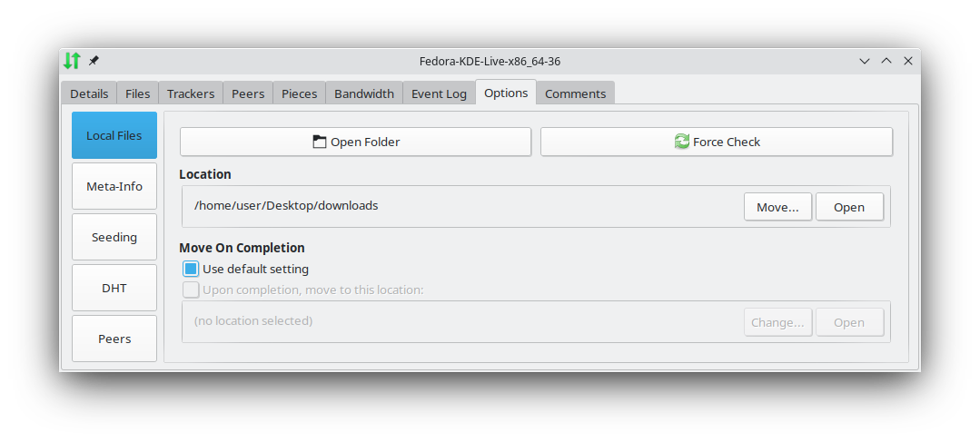
Task: Uncheck the Use default setting checkbox
Action: [191, 269]
